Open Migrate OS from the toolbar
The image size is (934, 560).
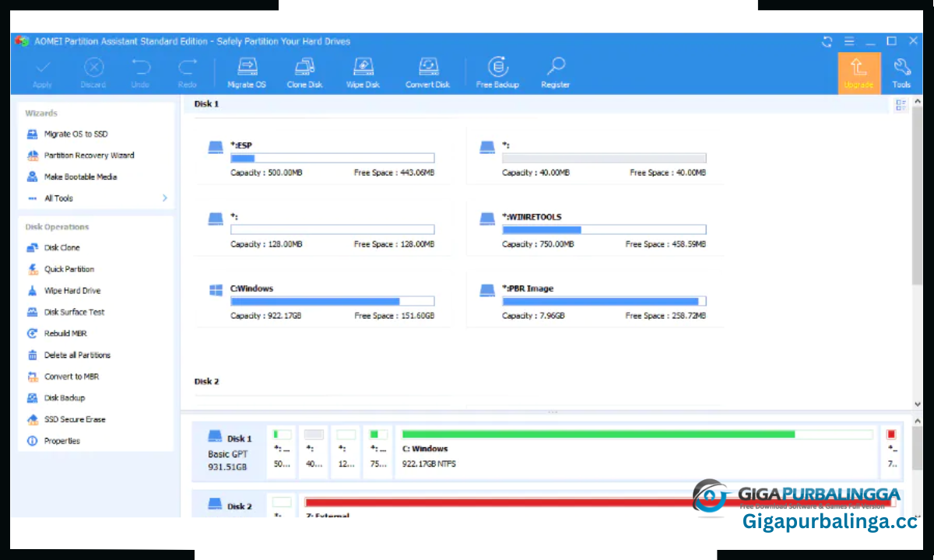pos(246,73)
